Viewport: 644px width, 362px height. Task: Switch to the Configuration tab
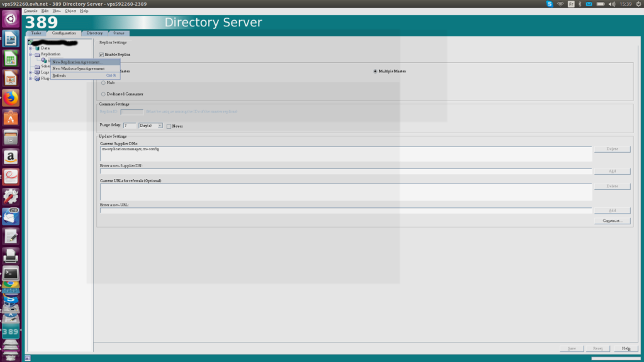(64, 33)
